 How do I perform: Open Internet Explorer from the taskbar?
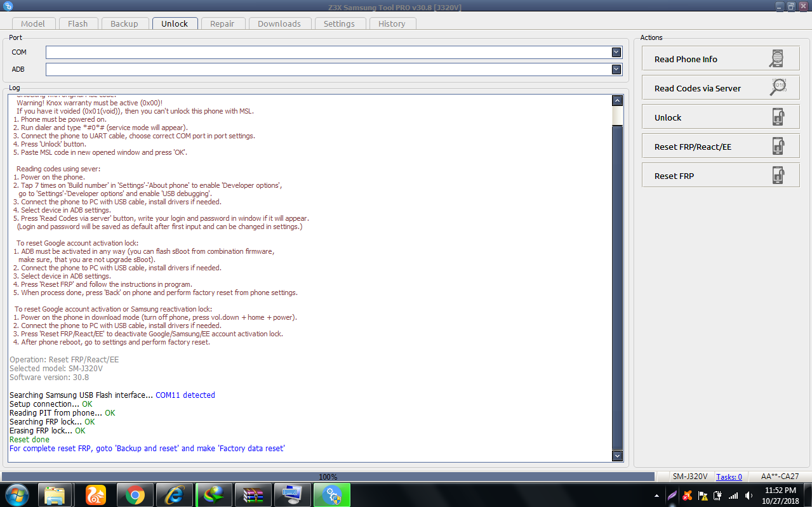tap(174, 495)
